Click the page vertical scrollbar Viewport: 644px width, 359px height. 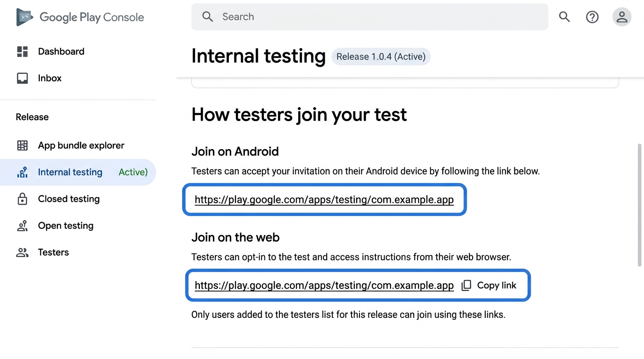639,205
